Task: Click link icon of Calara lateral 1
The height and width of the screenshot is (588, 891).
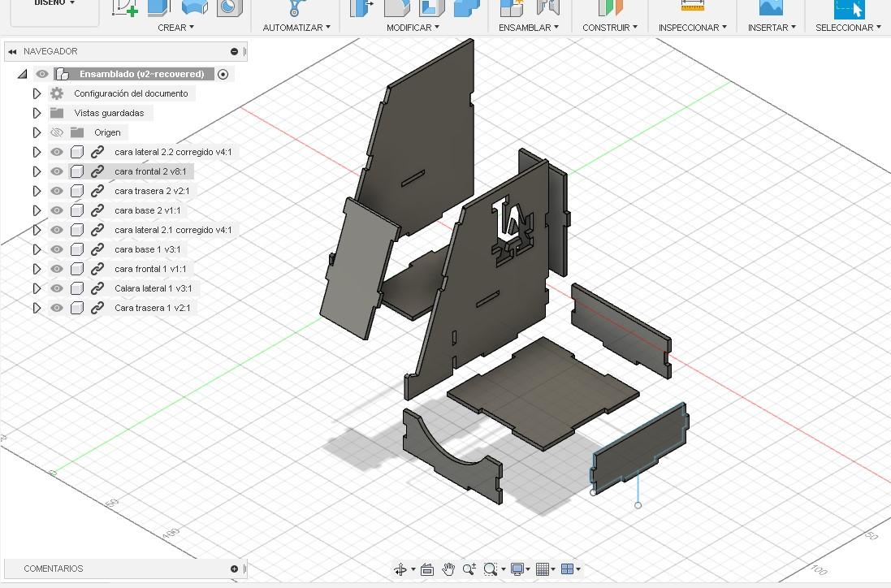Action: click(x=97, y=288)
